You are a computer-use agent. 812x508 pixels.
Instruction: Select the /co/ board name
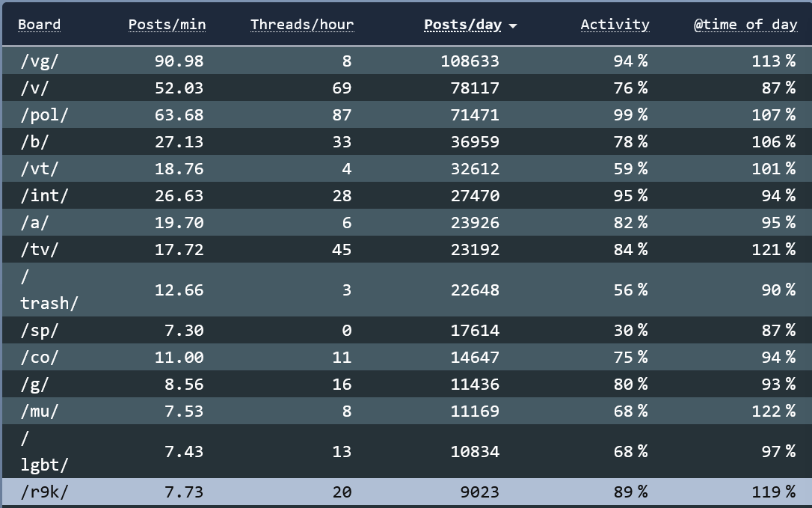pos(40,357)
